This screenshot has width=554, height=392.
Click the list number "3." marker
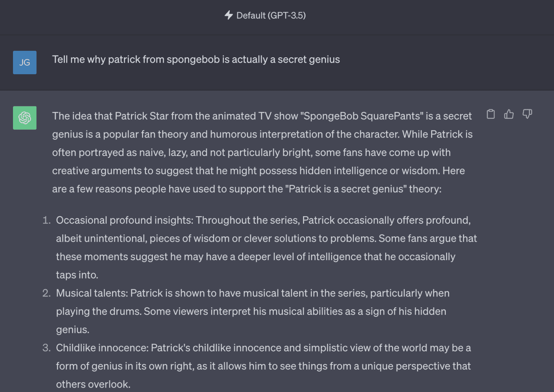tap(46, 348)
